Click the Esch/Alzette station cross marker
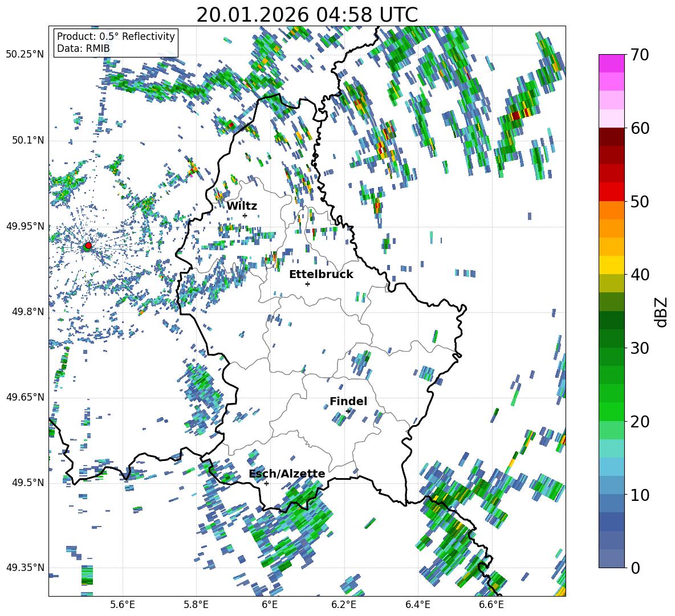 point(266,483)
